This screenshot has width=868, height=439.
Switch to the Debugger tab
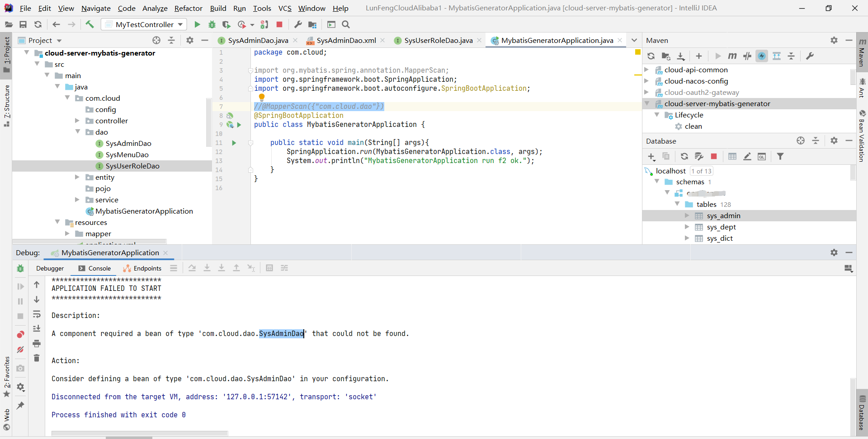[x=50, y=268]
